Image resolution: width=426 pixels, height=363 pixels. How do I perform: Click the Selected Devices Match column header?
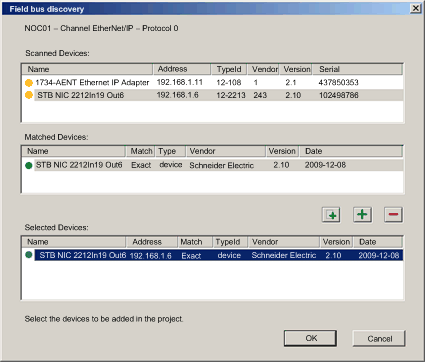(x=195, y=242)
